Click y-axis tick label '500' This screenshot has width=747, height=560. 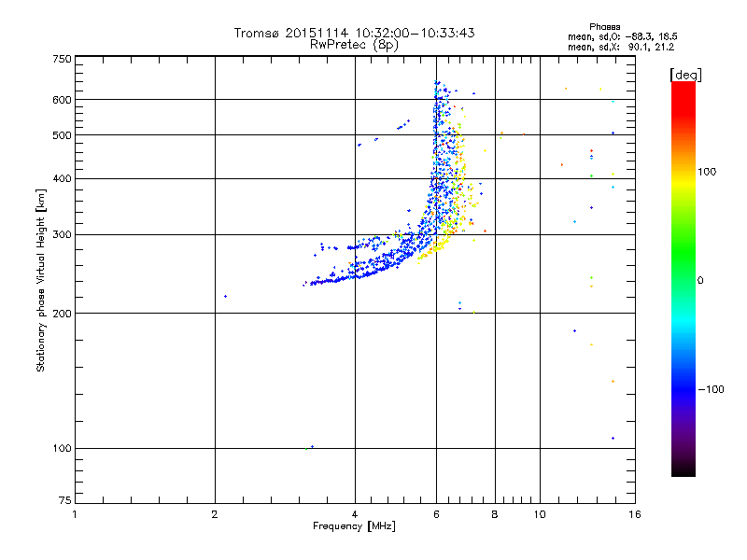click(63, 135)
